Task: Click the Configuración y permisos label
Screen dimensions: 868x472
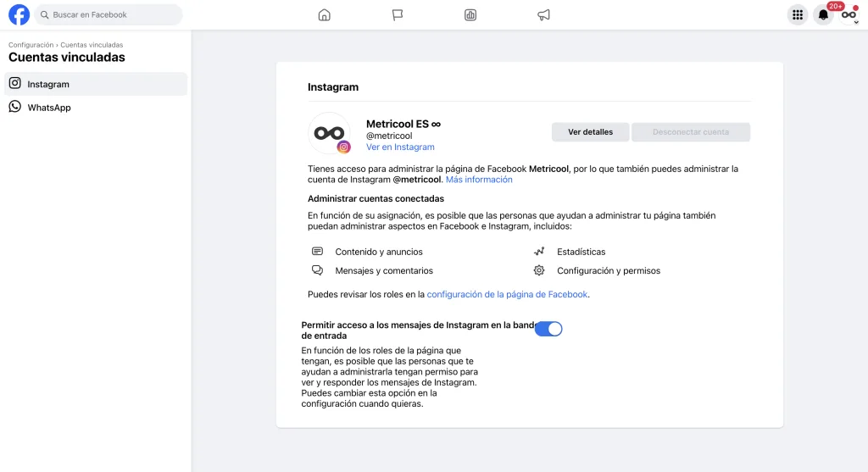Action: (x=609, y=270)
